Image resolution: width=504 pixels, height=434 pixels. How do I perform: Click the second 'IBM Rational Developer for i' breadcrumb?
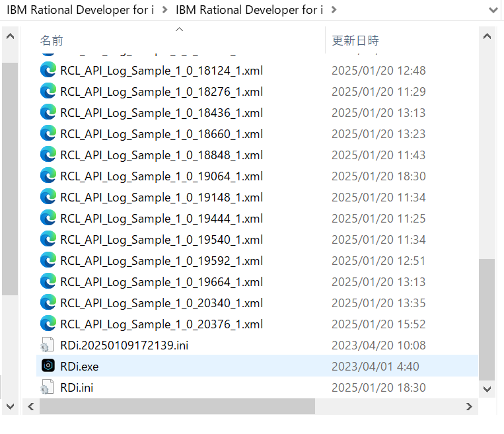point(250,10)
